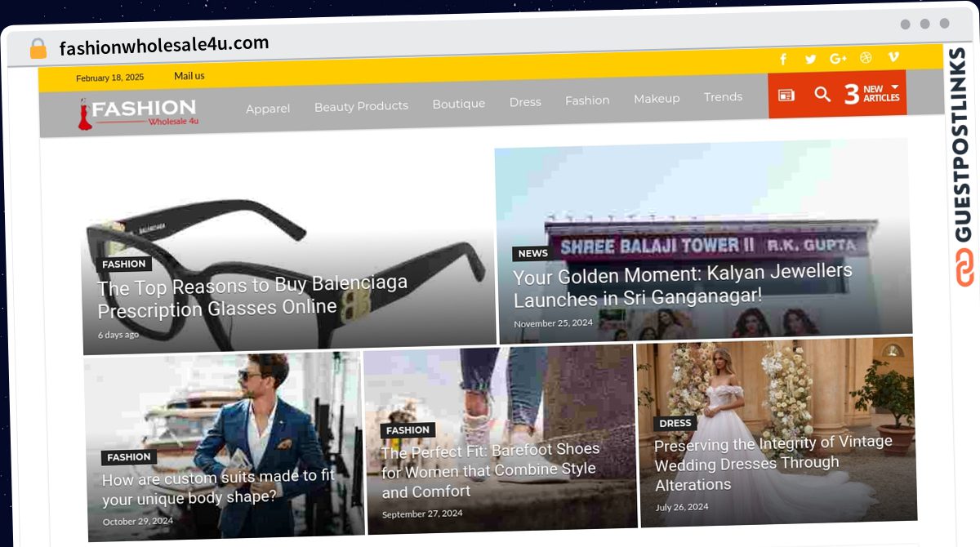Open the Fashion menu item
Screen dimensions: 980x547
coord(587,100)
